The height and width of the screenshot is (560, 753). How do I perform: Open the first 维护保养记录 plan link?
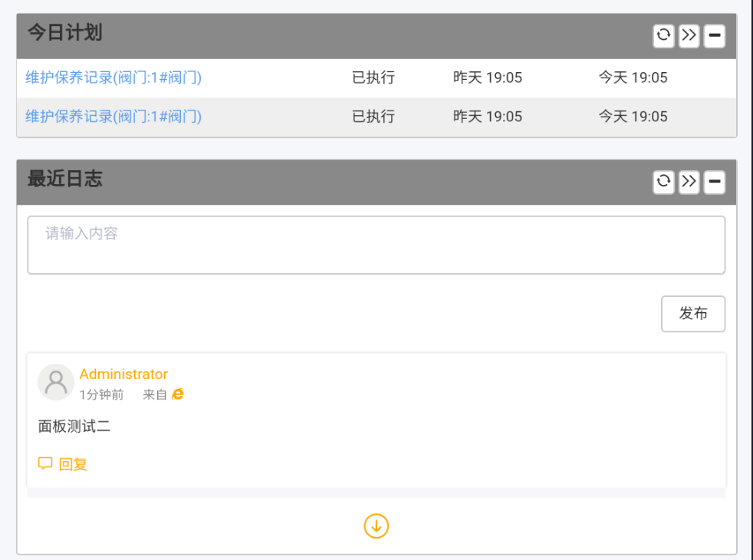[x=113, y=77]
